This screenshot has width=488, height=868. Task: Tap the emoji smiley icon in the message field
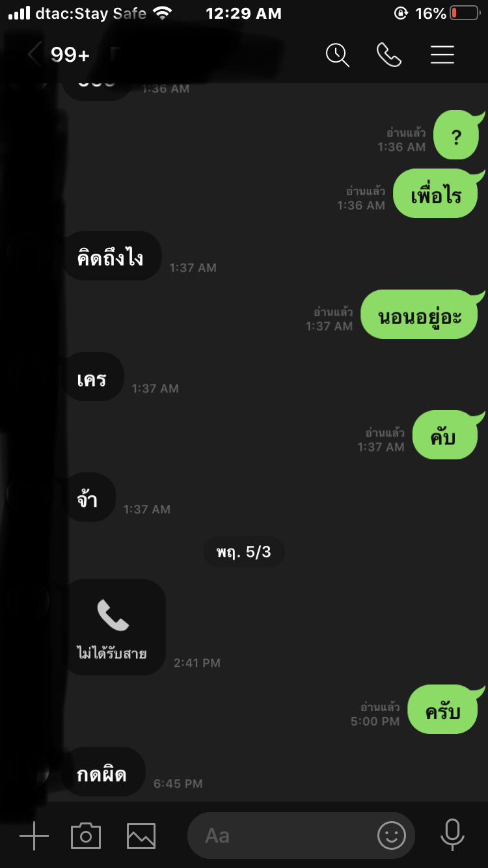(391, 835)
